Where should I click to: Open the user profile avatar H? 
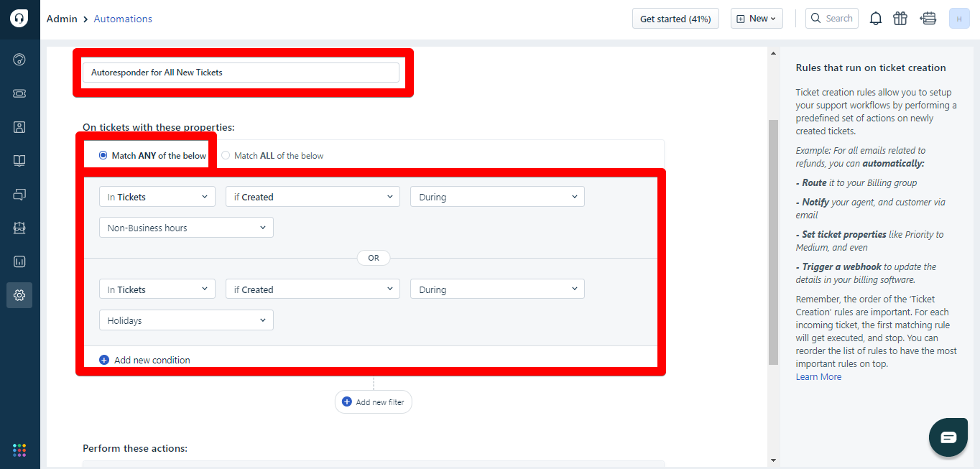tap(959, 19)
